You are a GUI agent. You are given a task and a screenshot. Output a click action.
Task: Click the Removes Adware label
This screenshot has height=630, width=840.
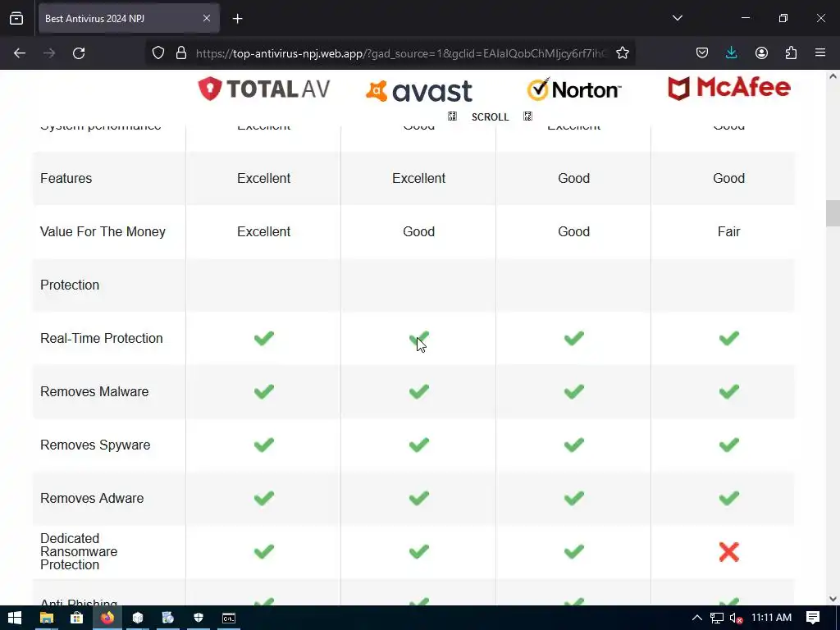click(x=92, y=498)
